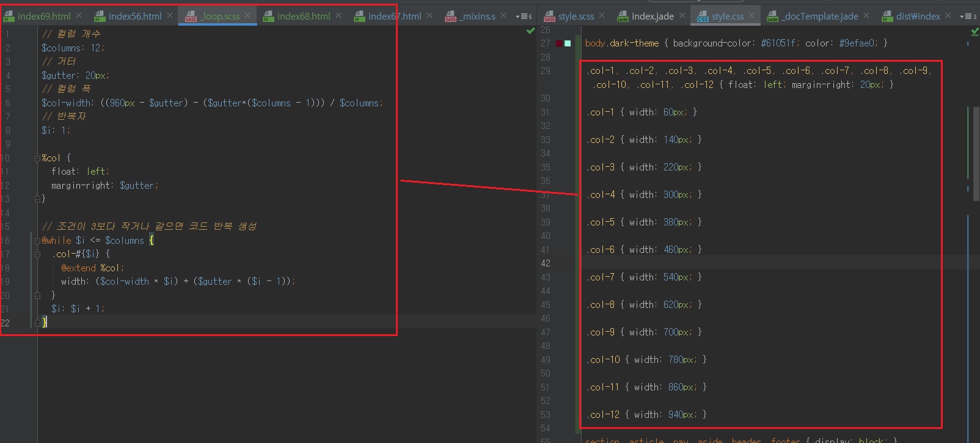Close the index69.html editor tab
Screen dimensions: 980x443
pos(79,15)
